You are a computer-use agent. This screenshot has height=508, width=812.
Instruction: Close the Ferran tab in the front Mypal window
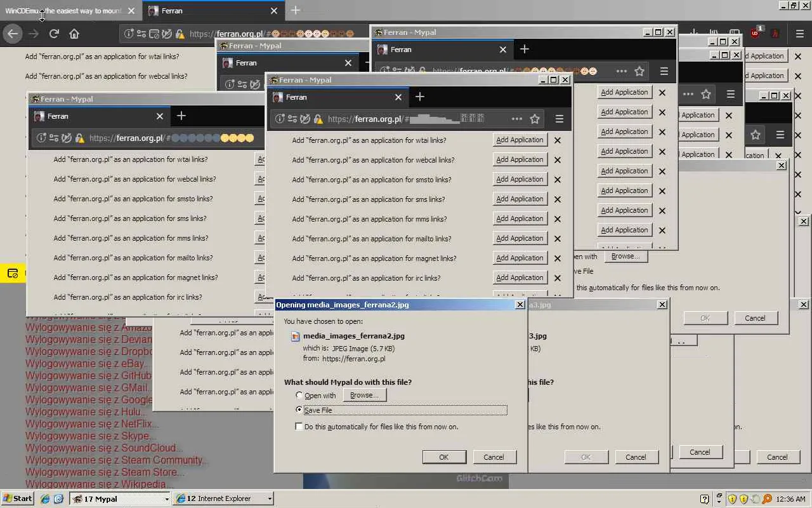398,97
